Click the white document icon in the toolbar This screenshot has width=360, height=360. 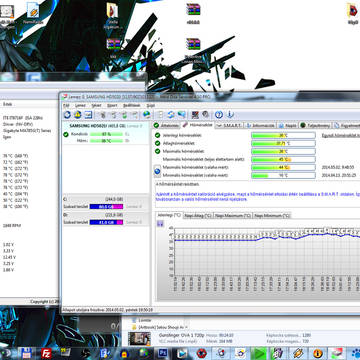160,115
